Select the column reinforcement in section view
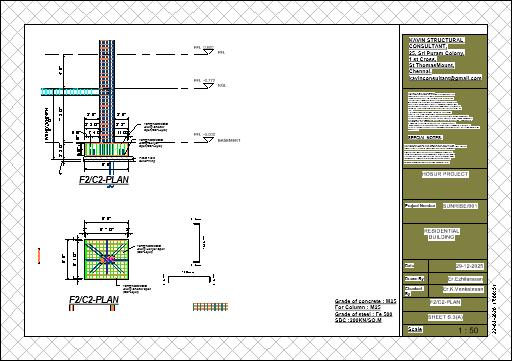This screenshot has height=361, width=512. click(x=107, y=92)
